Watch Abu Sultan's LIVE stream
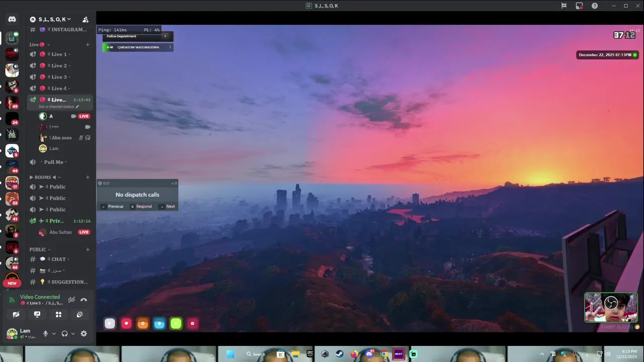This screenshot has width=644, height=362. [84, 232]
